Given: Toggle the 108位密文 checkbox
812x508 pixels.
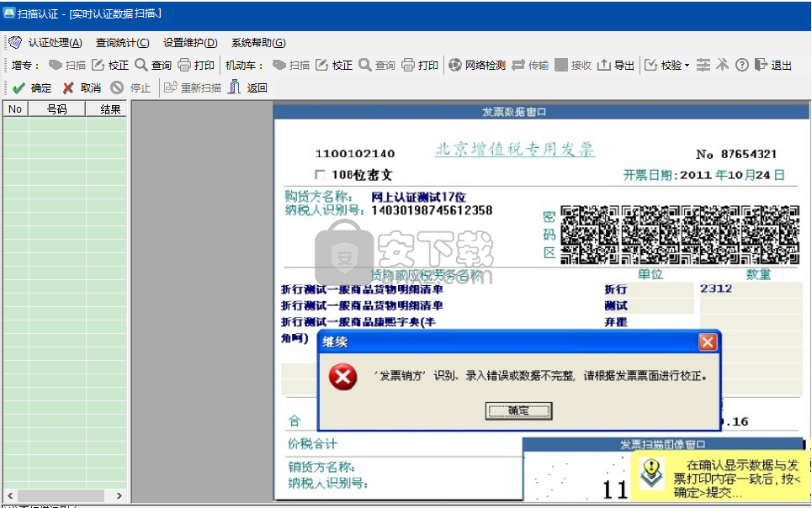Looking at the screenshot, I should pos(320,174).
